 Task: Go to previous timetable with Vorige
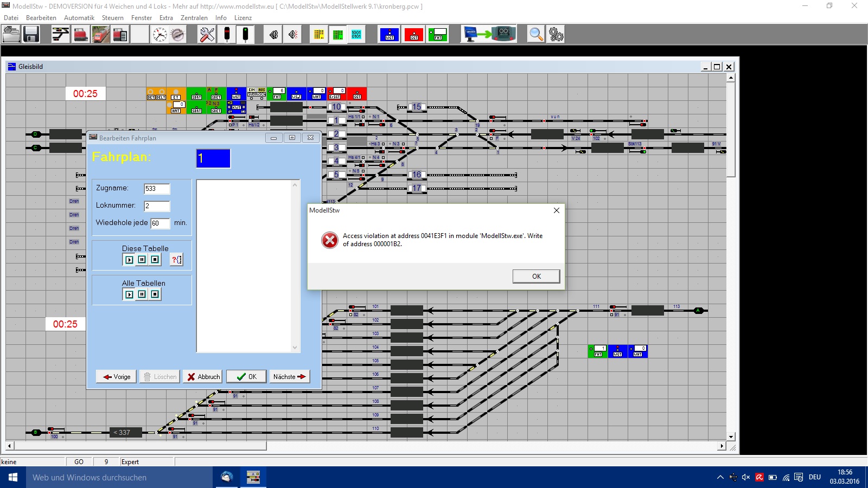(x=116, y=377)
